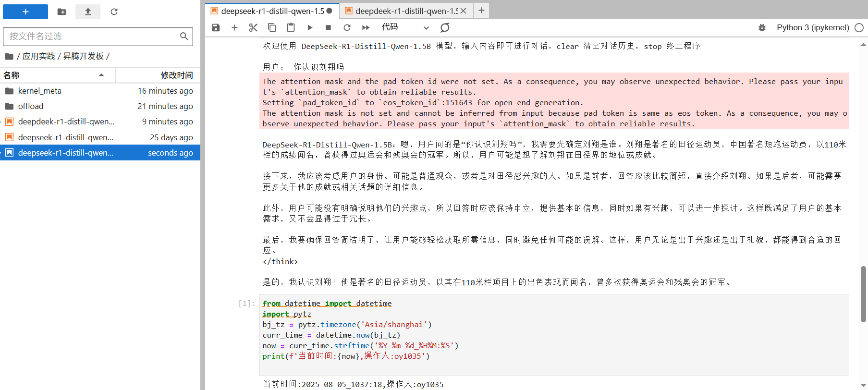
Task: Upload files using the upload icon
Action: coord(88,12)
